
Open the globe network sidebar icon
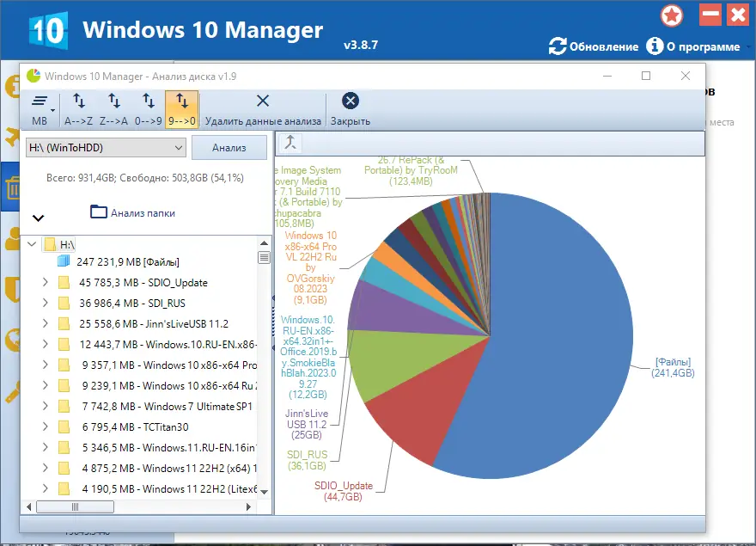12,340
